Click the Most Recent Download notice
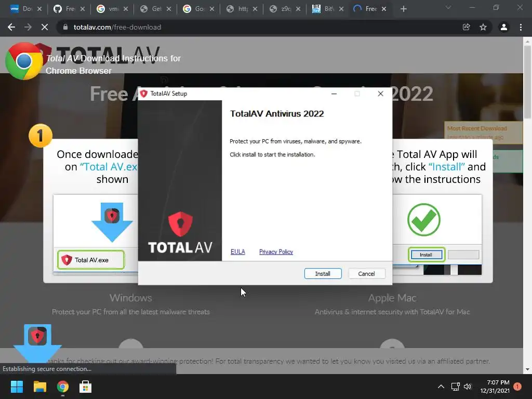This screenshot has height=399, width=532. click(x=483, y=132)
